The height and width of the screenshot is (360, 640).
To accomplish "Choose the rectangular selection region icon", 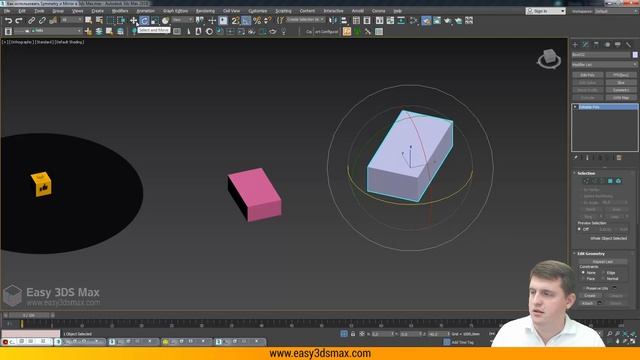I will pos(110,20).
